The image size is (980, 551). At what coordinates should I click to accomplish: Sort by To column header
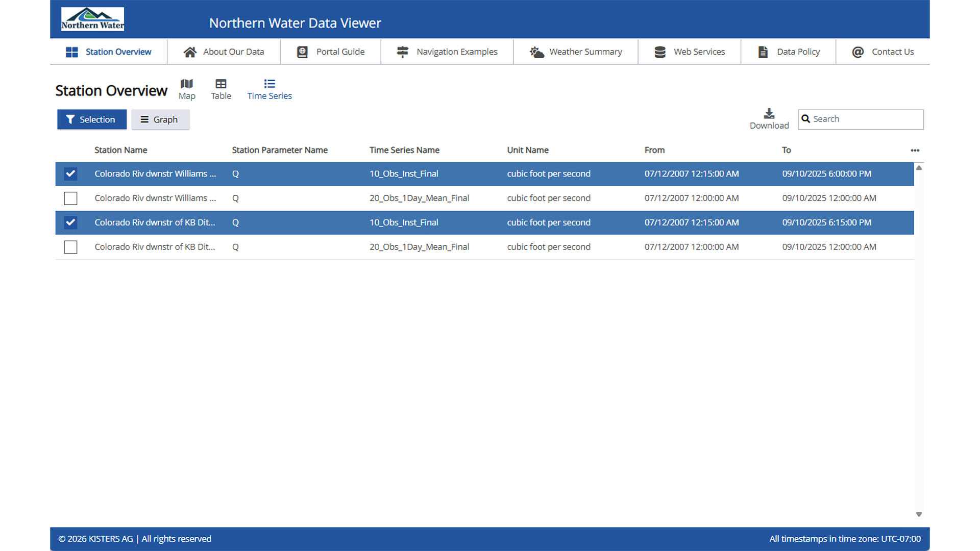(x=786, y=150)
